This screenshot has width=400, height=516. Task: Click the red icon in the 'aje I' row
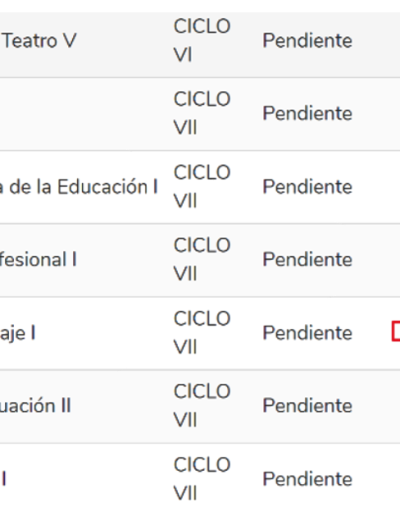coord(396,331)
